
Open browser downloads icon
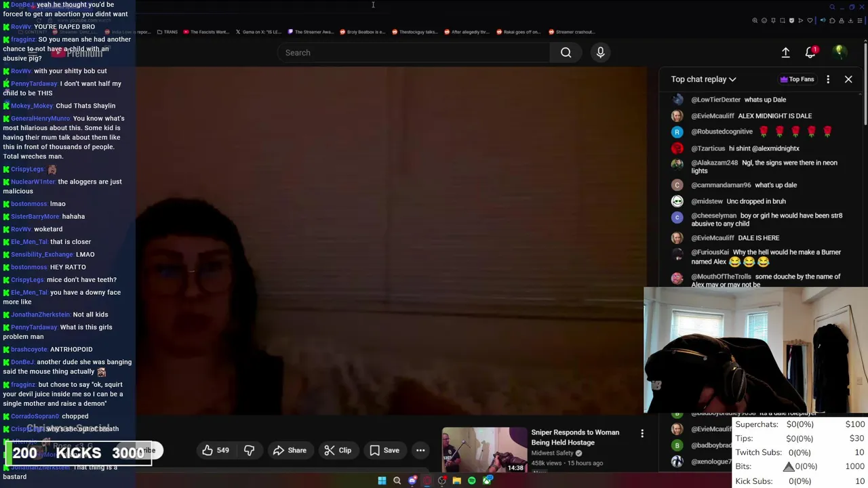(x=850, y=20)
